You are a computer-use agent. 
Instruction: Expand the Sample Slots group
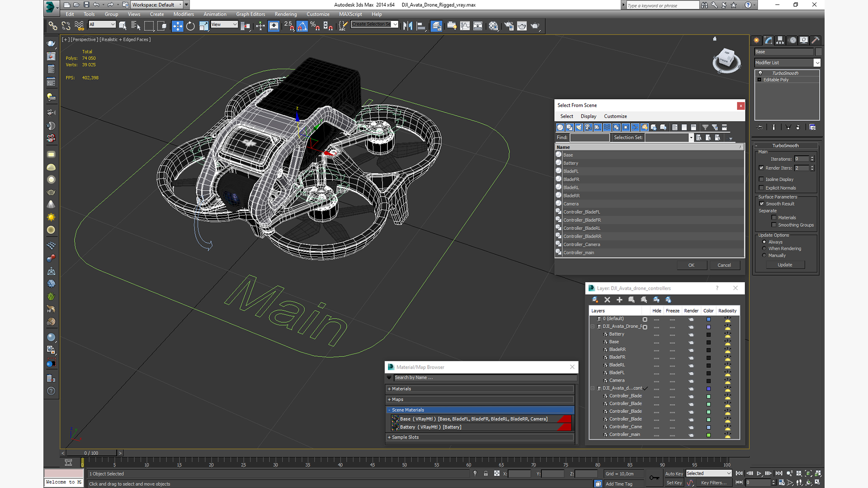pyautogui.click(x=389, y=437)
